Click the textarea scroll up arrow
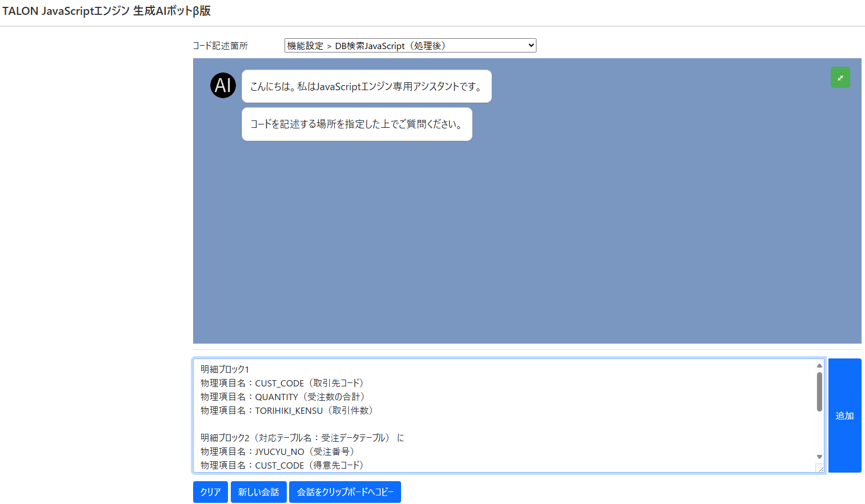Screen dimensions: 865x504 point(819,366)
